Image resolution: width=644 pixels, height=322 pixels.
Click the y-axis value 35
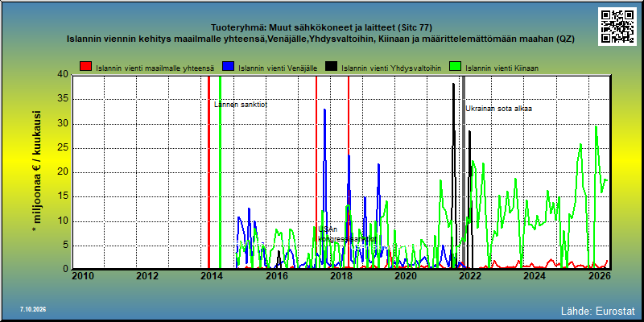[63, 99]
